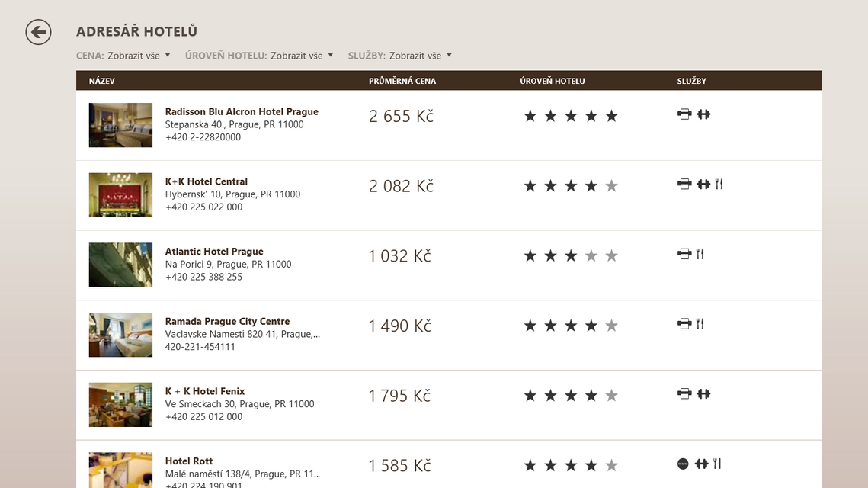Click printer icon in Atlantic Hotel Prague row
The image size is (868, 488).
tap(684, 254)
